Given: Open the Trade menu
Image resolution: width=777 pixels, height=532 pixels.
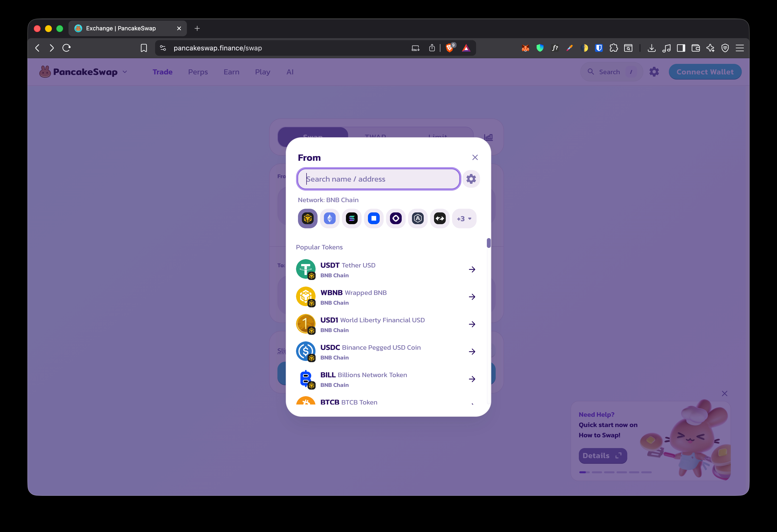Looking at the screenshot, I should point(162,72).
